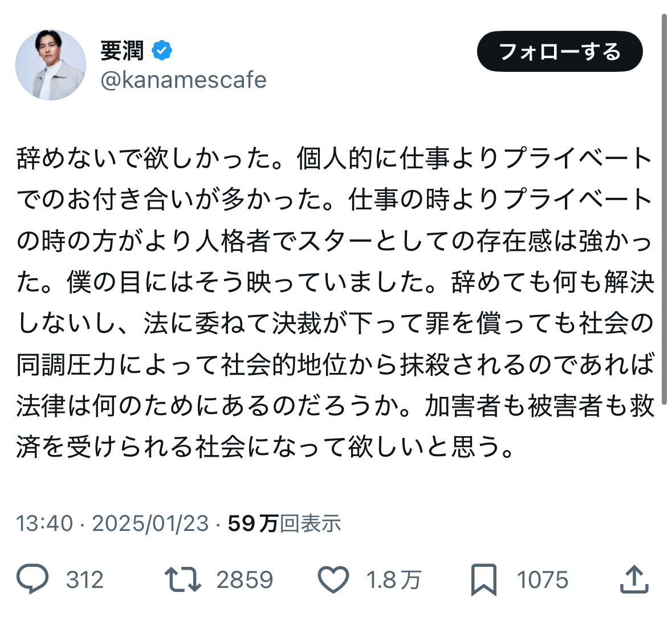Retweet this post via the arrows icon

pyautogui.click(x=183, y=580)
